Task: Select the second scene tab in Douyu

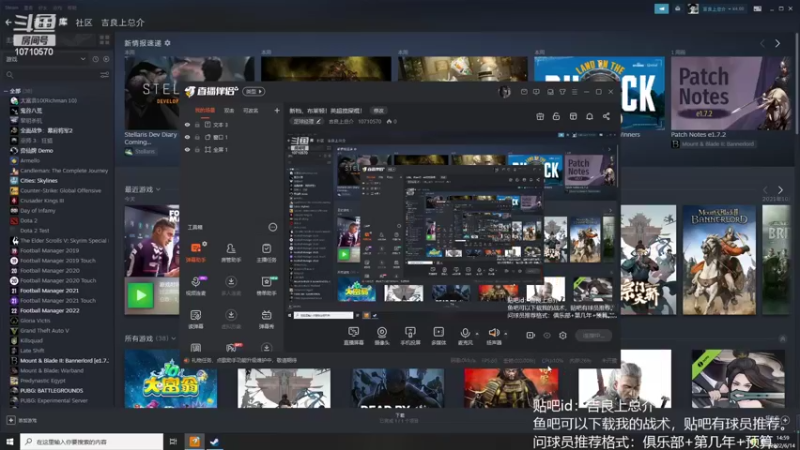Action: tap(229, 110)
